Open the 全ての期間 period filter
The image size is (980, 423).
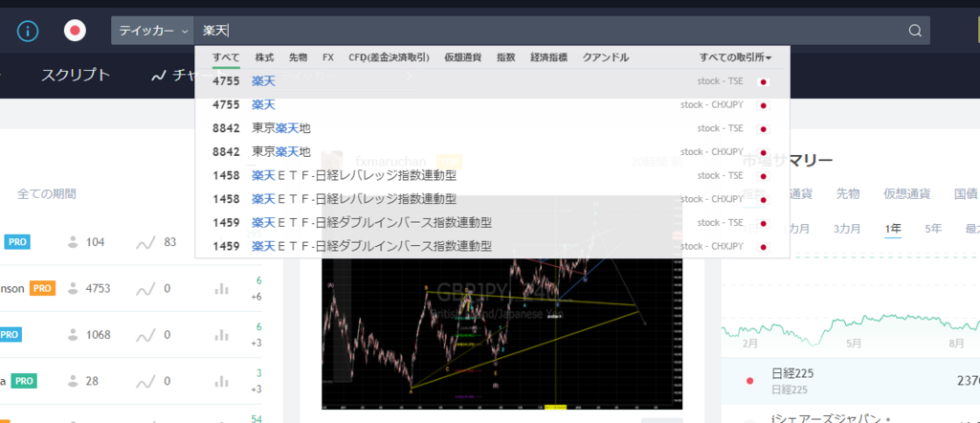(46, 194)
